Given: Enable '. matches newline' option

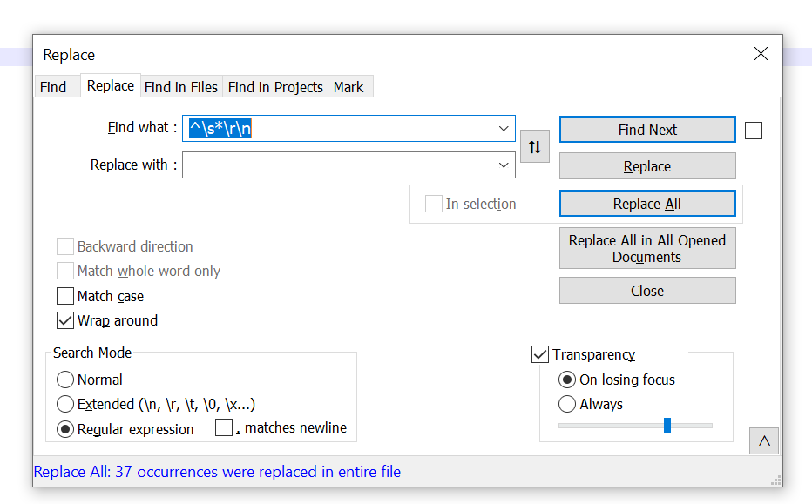Looking at the screenshot, I should (224, 428).
